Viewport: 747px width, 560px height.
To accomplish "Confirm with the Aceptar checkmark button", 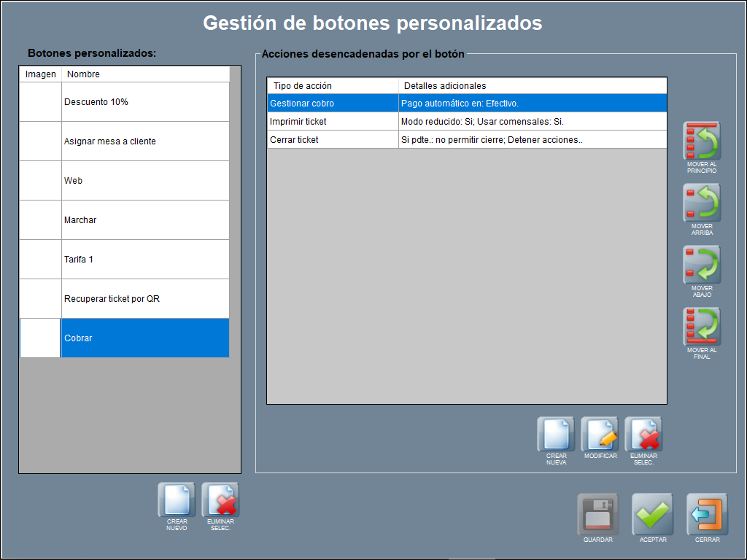I will 652,515.
